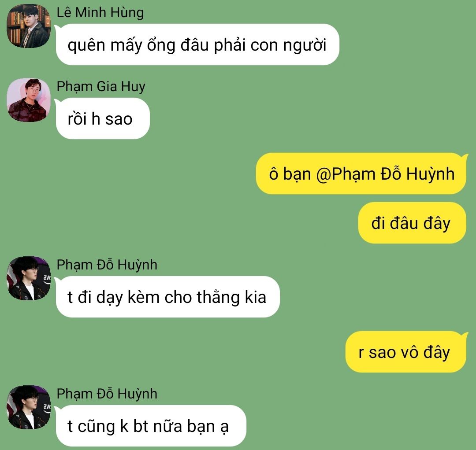The width and height of the screenshot is (476, 450).
Task: Tap the bottom Phạm Đỗ Huỳnh avatar
Action: click(x=29, y=407)
